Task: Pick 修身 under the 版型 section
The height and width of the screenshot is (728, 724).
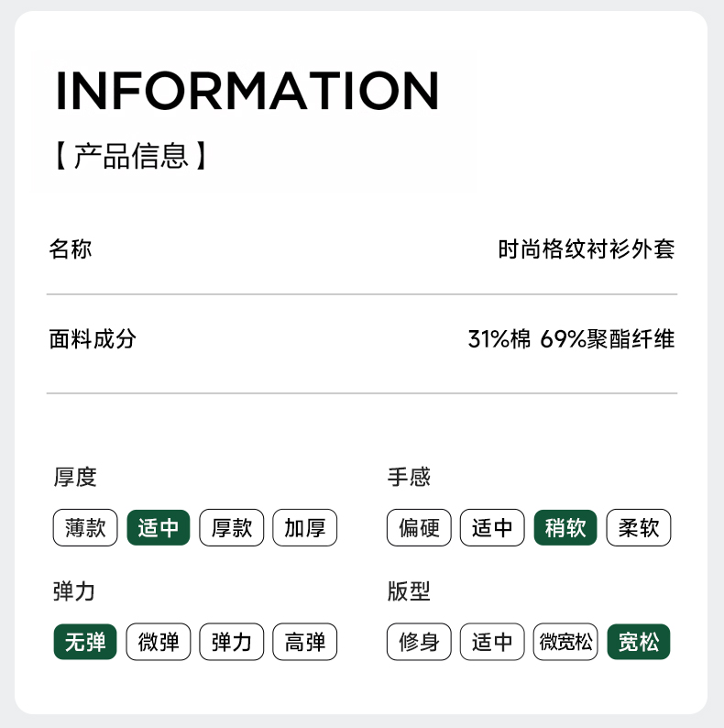Action: click(x=419, y=642)
